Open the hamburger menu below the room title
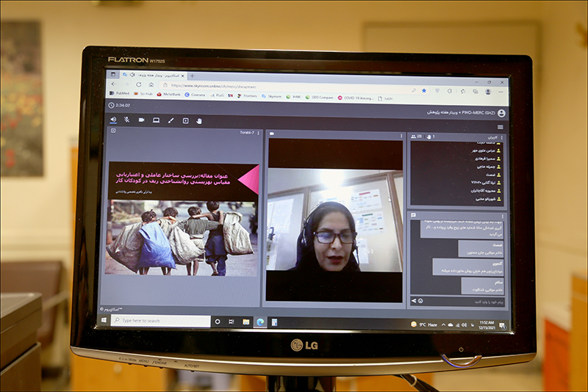The height and width of the screenshot is (392, 588). coord(501,126)
